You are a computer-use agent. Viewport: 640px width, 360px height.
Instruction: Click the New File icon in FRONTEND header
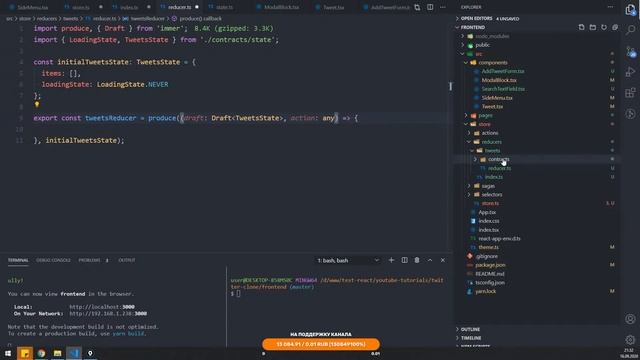581,27
